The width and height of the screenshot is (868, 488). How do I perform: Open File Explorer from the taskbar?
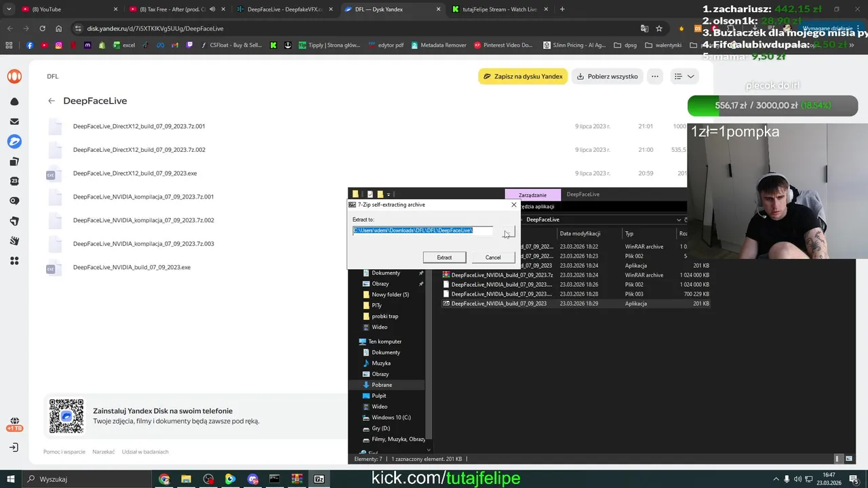tap(186, 479)
